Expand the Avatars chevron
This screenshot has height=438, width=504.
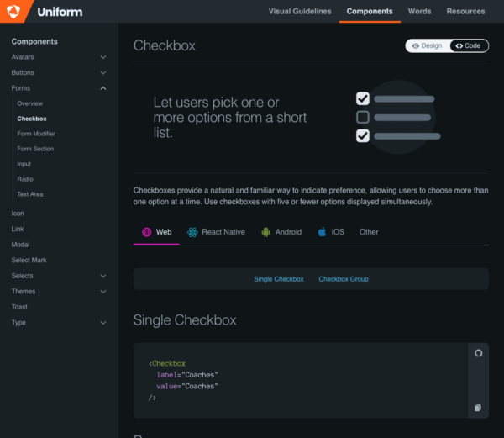(103, 57)
